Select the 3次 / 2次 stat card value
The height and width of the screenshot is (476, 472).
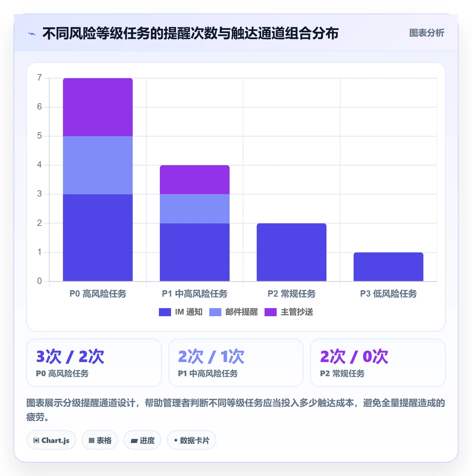click(x=70, y=357)
